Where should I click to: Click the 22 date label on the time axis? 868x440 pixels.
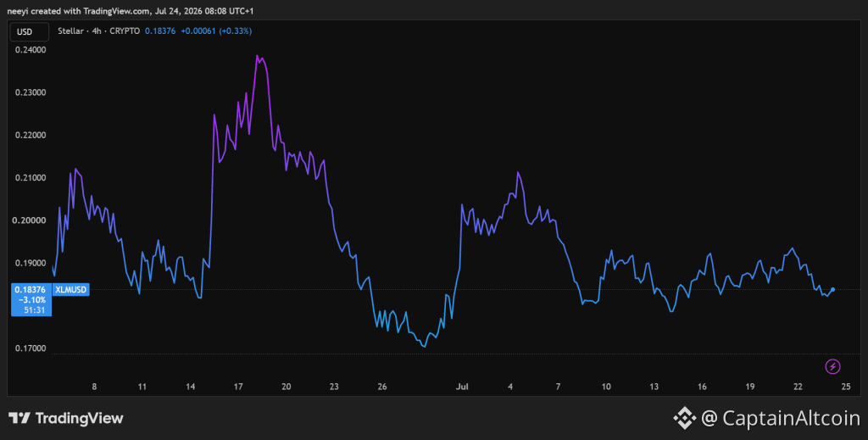[798, 387]
